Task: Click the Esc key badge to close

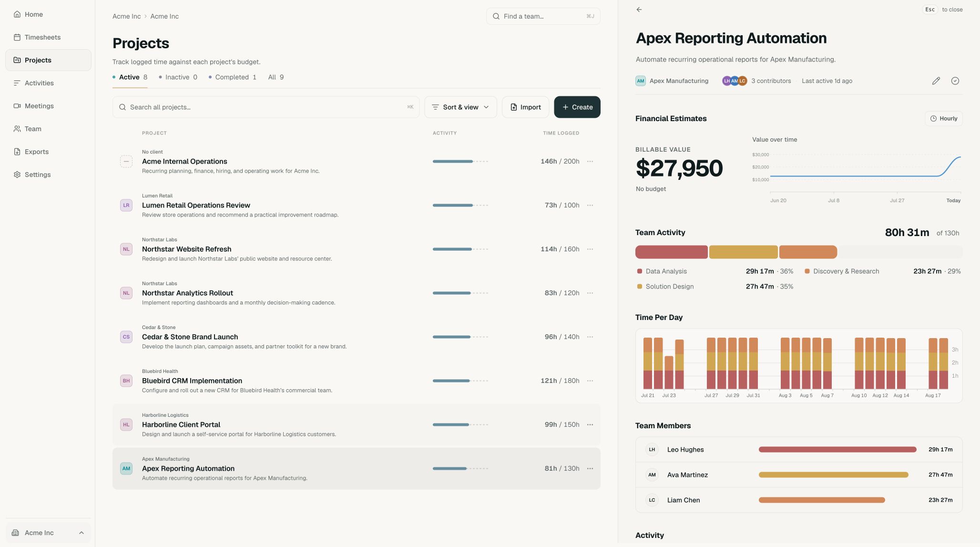Action: (930, 10)
